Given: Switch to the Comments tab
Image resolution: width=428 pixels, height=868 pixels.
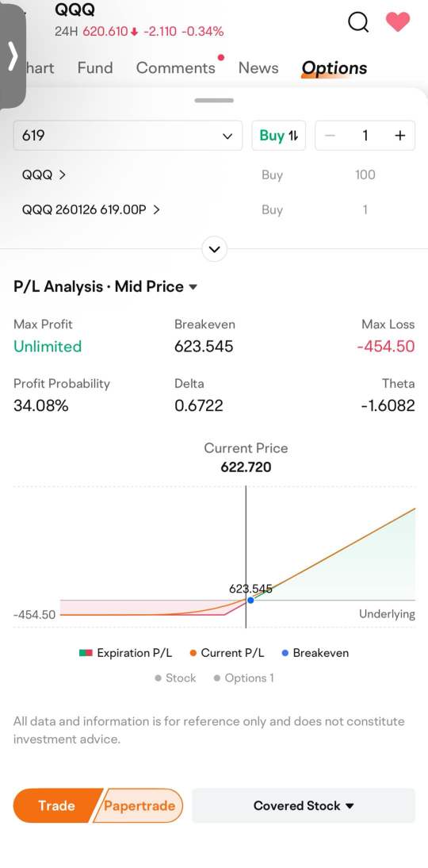Looking at the screenshot, I should (176, 68).
